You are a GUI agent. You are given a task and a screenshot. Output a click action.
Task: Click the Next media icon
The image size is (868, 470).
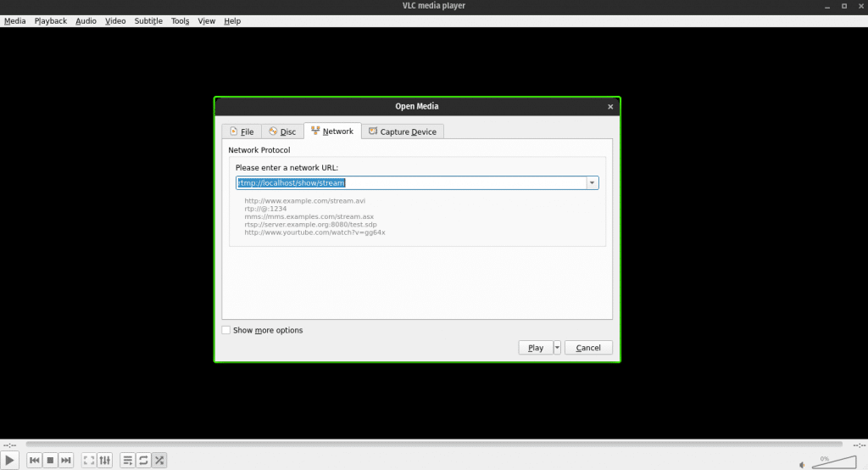66,460
